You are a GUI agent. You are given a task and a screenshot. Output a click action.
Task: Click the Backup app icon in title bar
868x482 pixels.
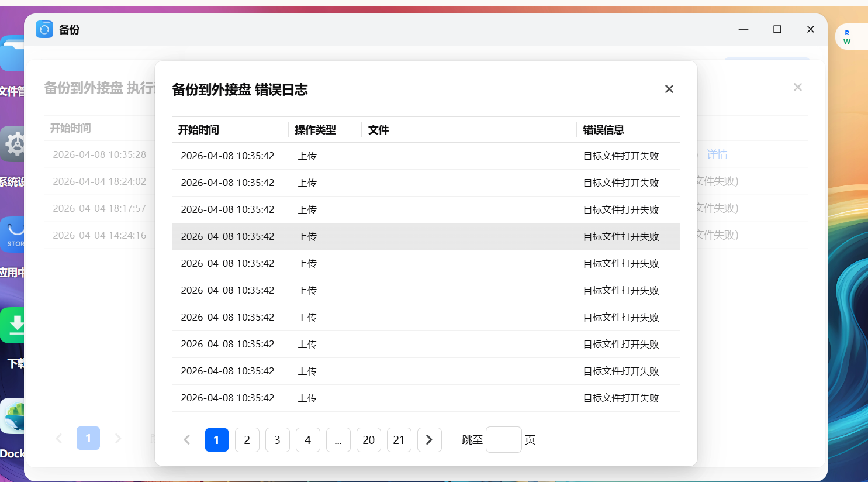[44, 29]
